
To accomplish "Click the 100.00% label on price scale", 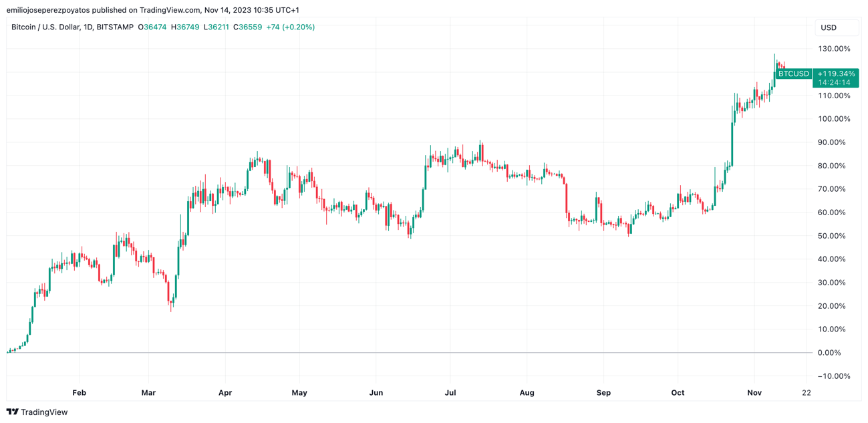I will tap(834, 119).
